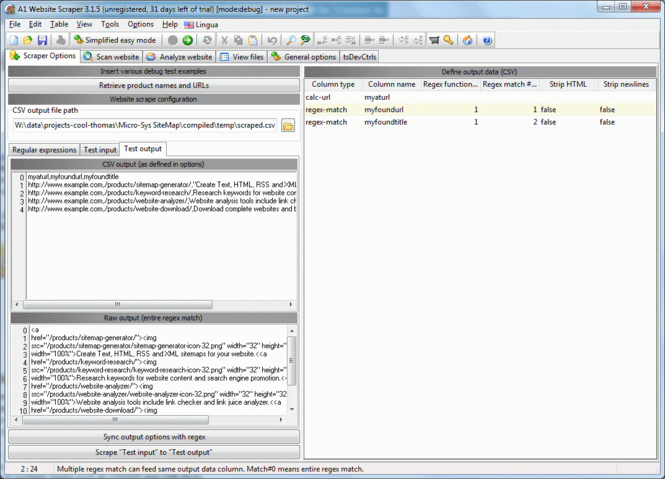Click the Open project folder icon

click(28, 40)
